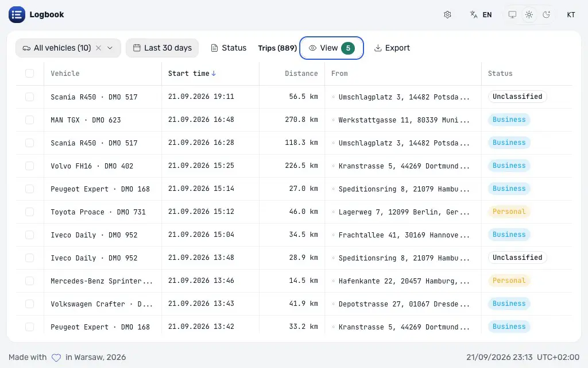The height and width of the screenshot is (368, 588).
Task: Toggle the select-all header checkbox
Action: coord(30,73)
